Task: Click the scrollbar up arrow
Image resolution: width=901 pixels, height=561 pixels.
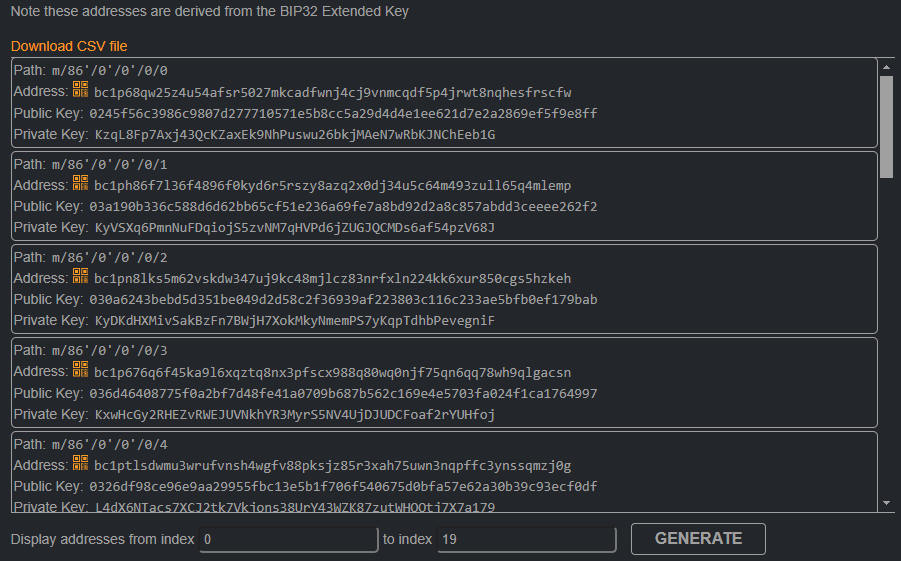Action: click(x=887, y=67)
